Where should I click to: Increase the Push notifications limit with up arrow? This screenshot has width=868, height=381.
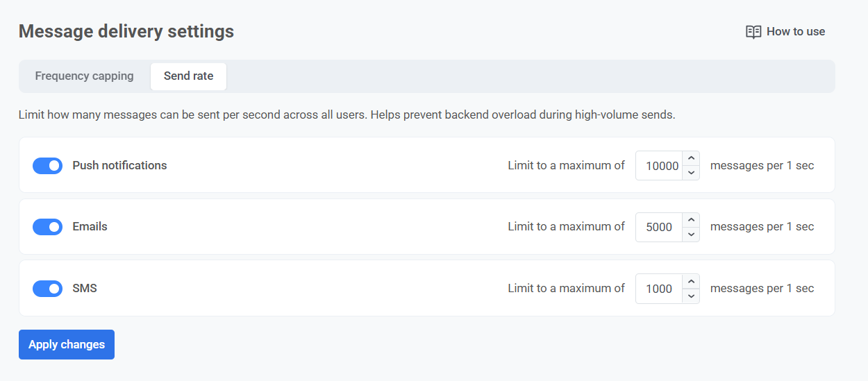click(691, 159)
